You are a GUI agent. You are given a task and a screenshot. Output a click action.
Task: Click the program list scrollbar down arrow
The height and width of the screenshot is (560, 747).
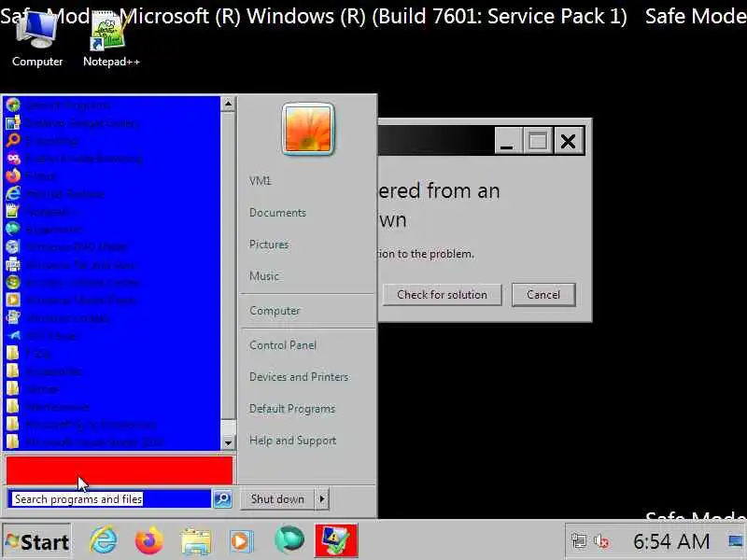[x=228, y=442]
